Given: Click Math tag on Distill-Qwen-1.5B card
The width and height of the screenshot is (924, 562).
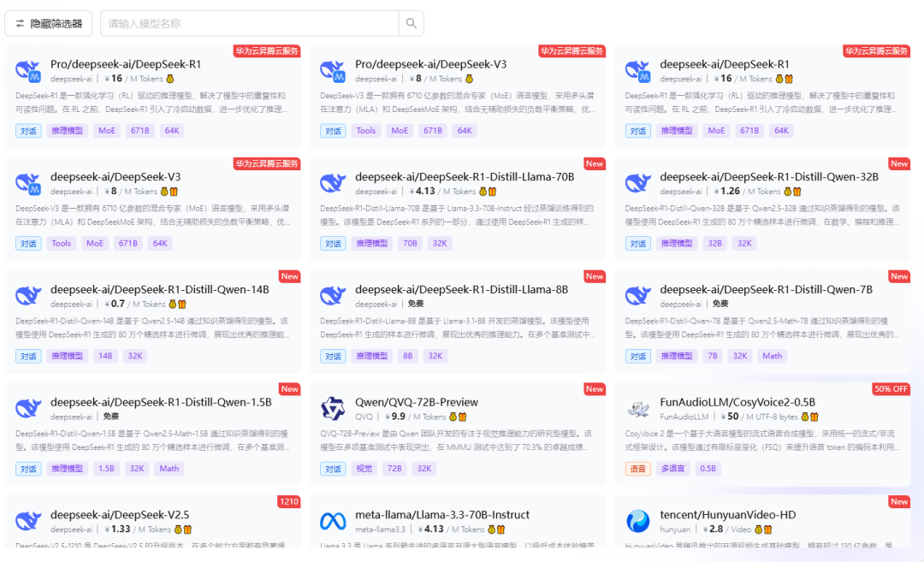Looking at the screenshot, I should coord(169,469).
